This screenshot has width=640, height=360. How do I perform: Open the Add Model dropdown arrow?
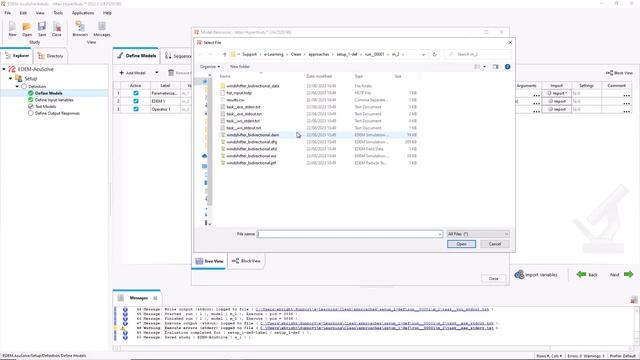[x=157, y=73]
